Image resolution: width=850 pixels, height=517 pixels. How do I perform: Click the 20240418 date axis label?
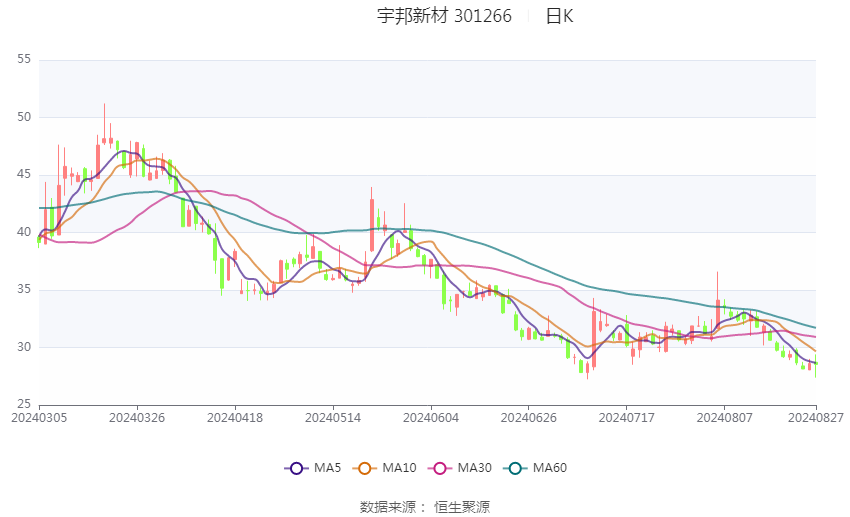(x=235, y=418)
